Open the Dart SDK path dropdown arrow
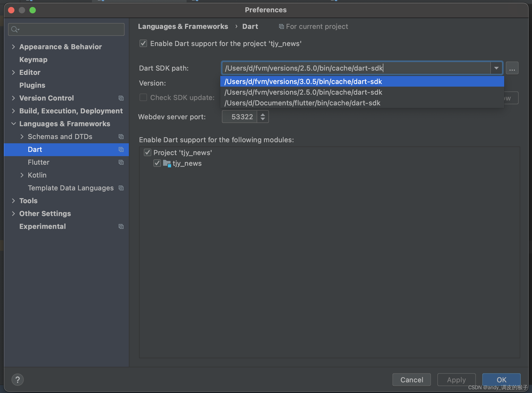 496,68
